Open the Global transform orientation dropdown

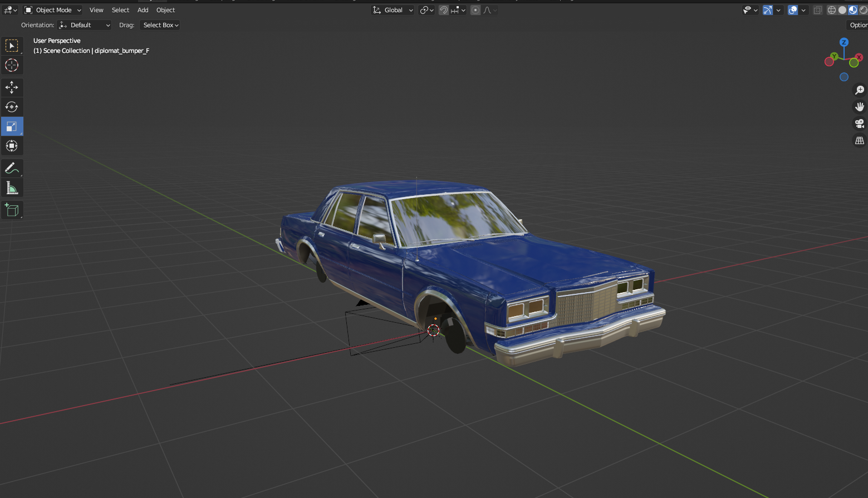click(x=393, y=10)
